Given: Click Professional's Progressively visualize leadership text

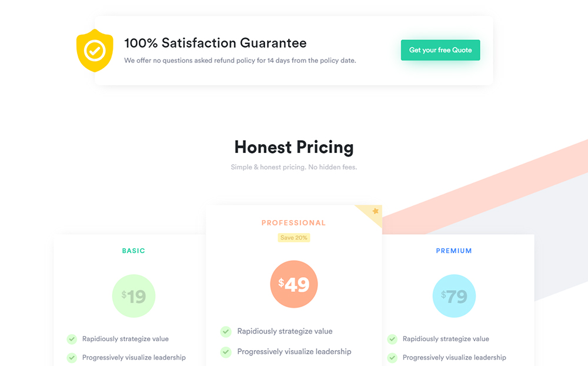Looking at the screenshot, I should click(294, 352).
